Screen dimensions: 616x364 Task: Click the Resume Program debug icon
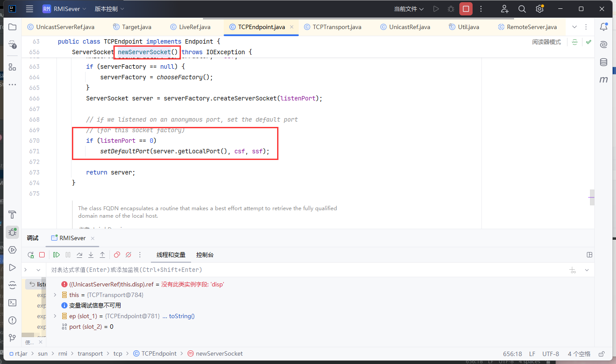[56, 255]
